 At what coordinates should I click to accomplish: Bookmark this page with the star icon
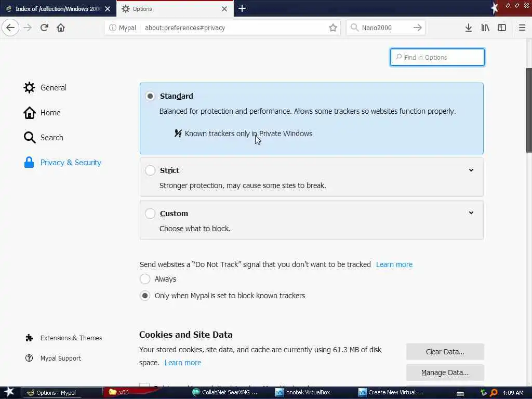333,28
